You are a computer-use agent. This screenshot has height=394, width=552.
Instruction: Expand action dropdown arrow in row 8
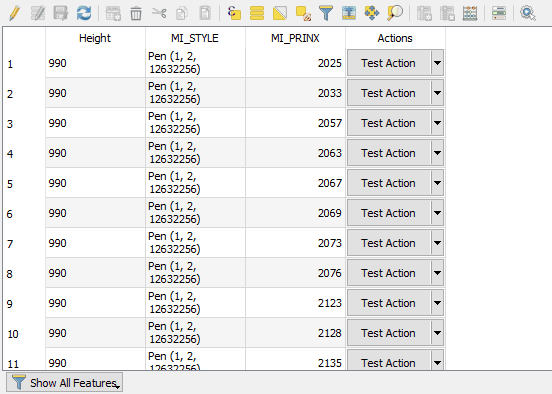click(437, 273)
